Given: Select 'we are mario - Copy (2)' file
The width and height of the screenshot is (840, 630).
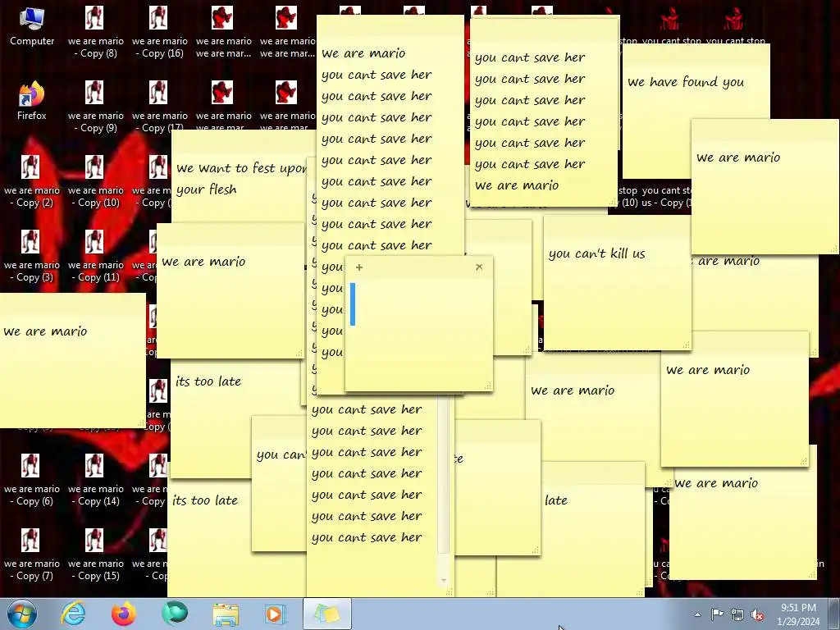Looking at the screenshot, I should [32, 181].
